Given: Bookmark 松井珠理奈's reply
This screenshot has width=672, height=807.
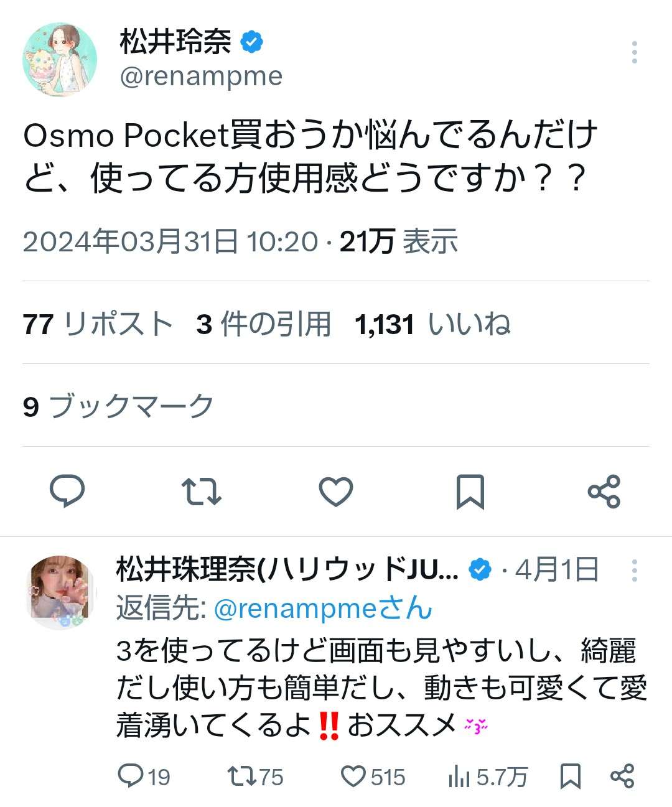Looking at the screenshot, I should (570, 776).
